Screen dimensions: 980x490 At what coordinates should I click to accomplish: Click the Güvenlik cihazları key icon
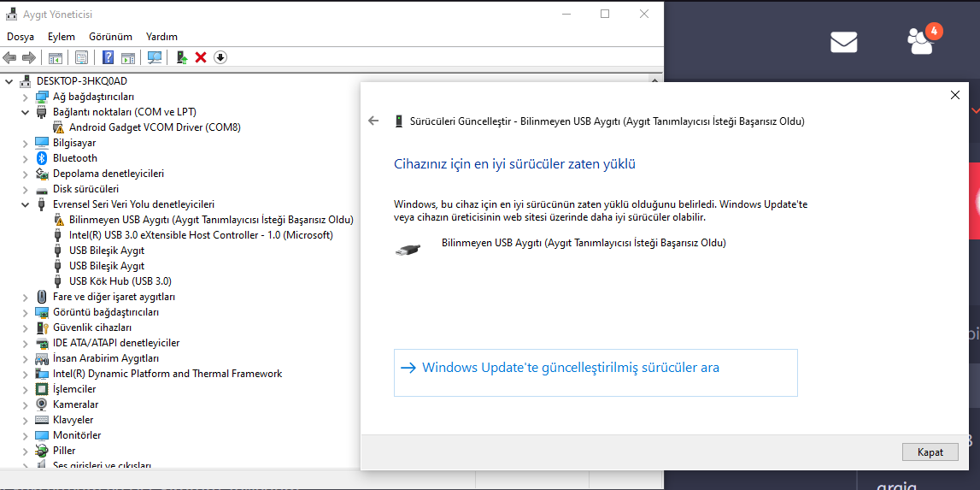[x=42, y=328]
